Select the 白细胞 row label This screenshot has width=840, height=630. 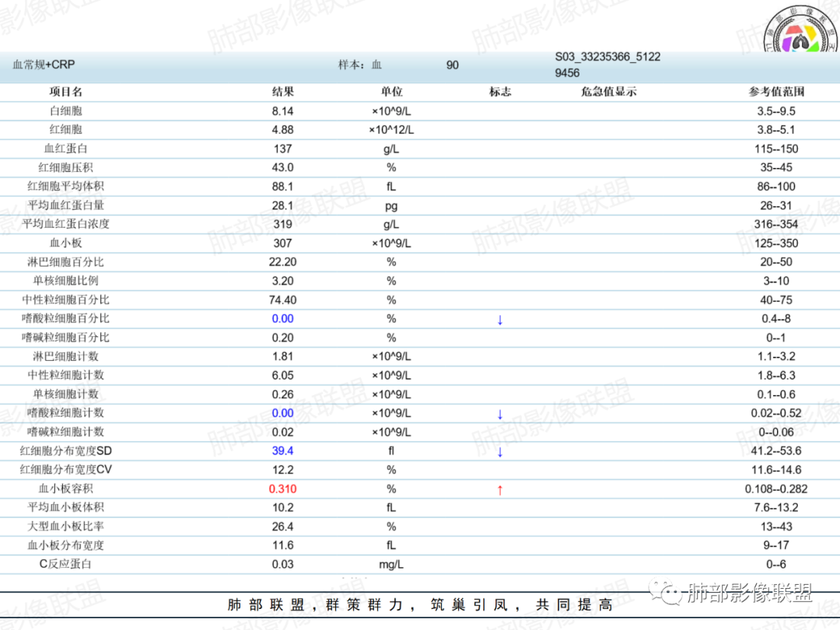pyautogui.click(x=66, y=111)
